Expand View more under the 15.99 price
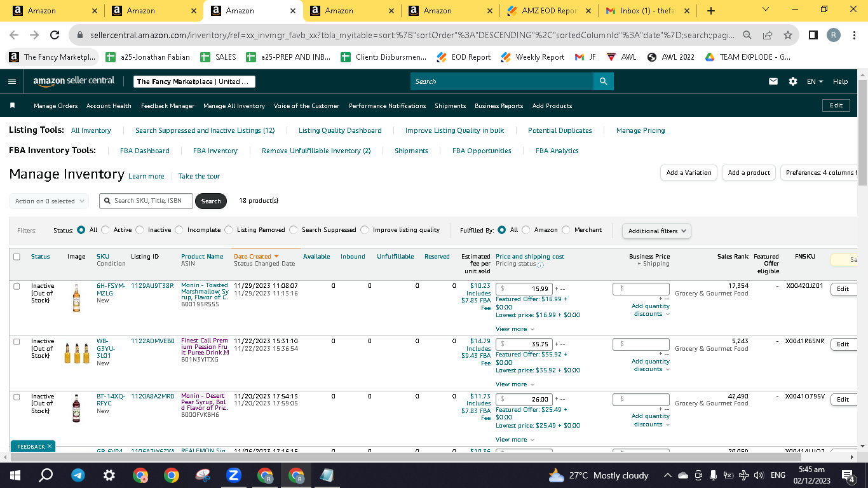Viewport: 868px width, 488px height. point(515,329)
